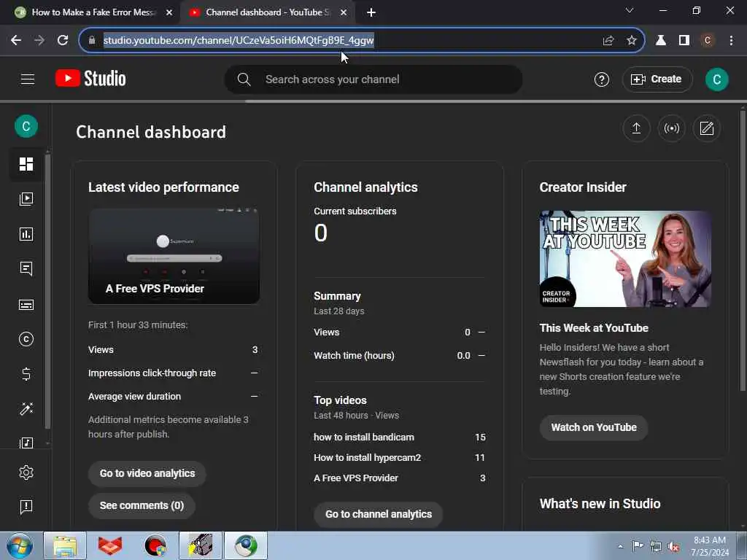This screenshot has width=747, height=560.
Task: Open the Chrome profile C avatar
Action: click(708, 41)
